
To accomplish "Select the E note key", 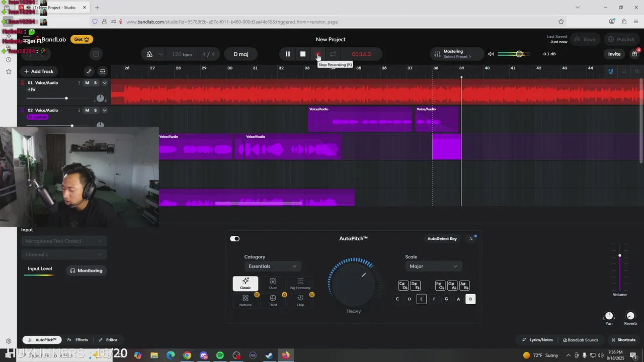I will pos(422,299).
